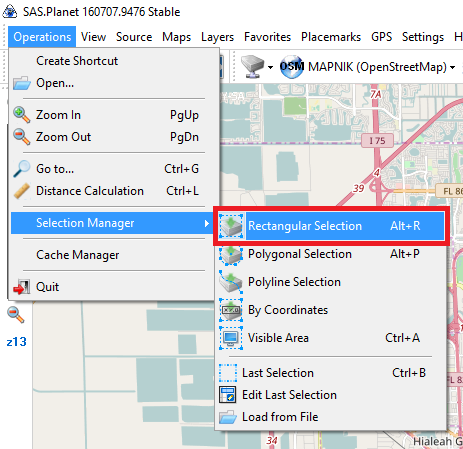Screen dimensions: 463x449
Task: Click the Rectangular Selection icon
Action: pos(231,226)
